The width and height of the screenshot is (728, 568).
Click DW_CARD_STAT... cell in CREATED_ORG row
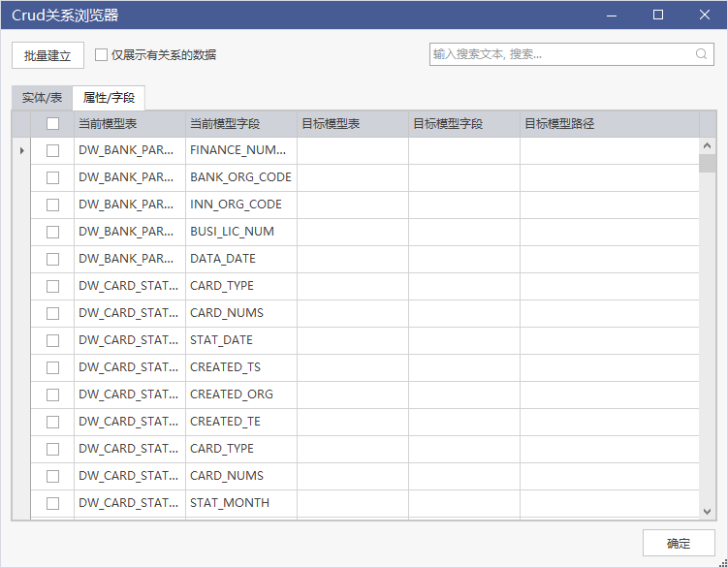pyautogui.click(x=130, y=394)
